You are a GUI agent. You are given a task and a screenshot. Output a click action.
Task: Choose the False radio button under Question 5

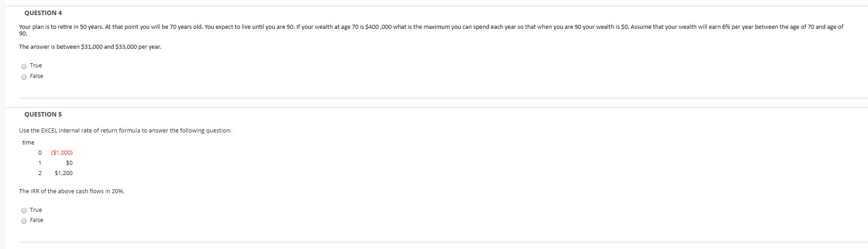tap(24, 221)
